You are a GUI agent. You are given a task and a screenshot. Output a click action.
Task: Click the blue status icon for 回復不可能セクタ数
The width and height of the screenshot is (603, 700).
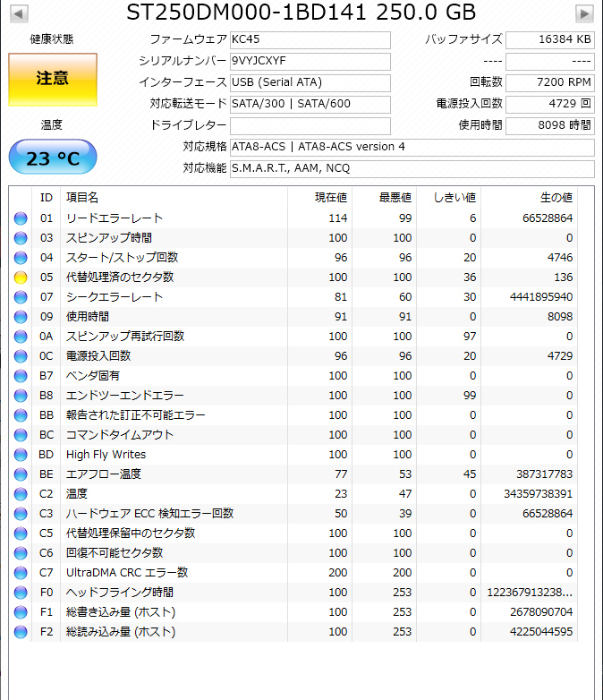21,552
